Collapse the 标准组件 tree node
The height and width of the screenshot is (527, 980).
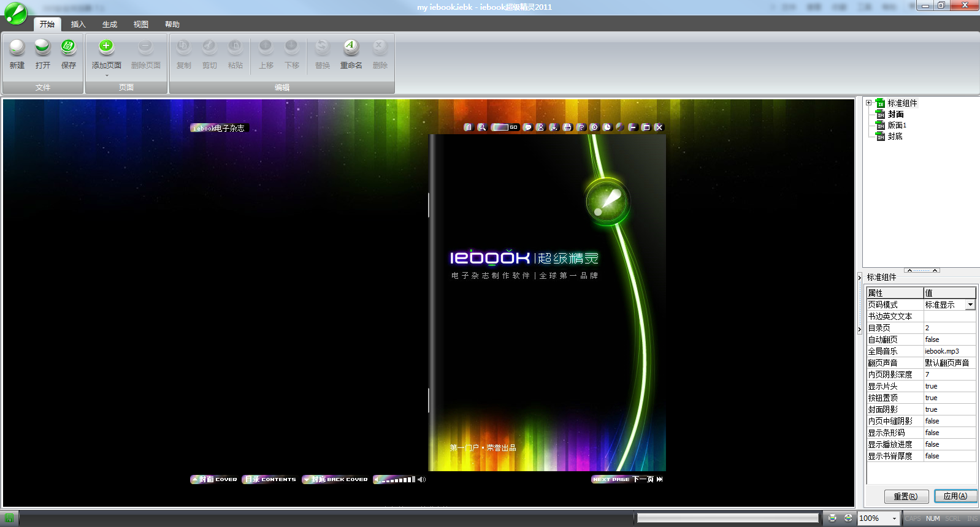pos(868,103)
